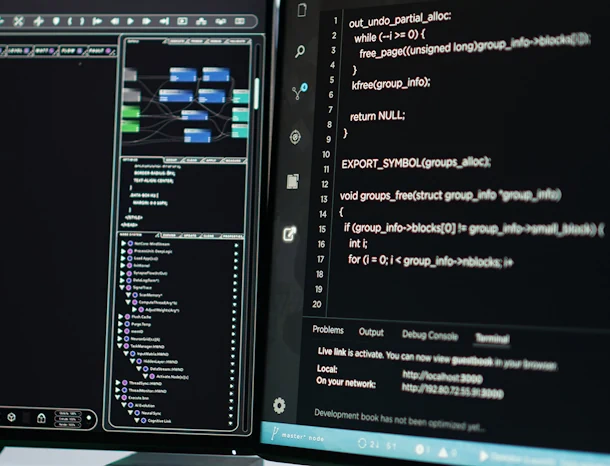Expand the Purge.Temp tree node
Viewport: 610px width, 466px height.
pyautogui.click(x=121, y=324)
